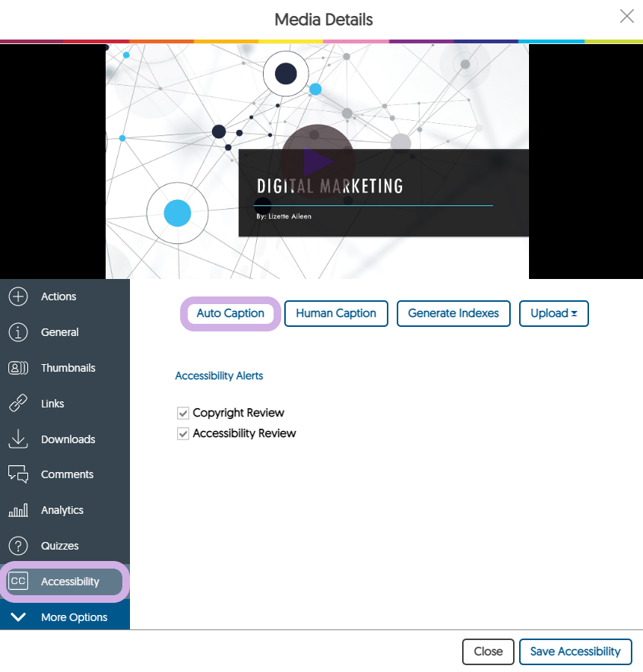
Task: Select the Quizzes question mark icon
Action: click(18, 546)
